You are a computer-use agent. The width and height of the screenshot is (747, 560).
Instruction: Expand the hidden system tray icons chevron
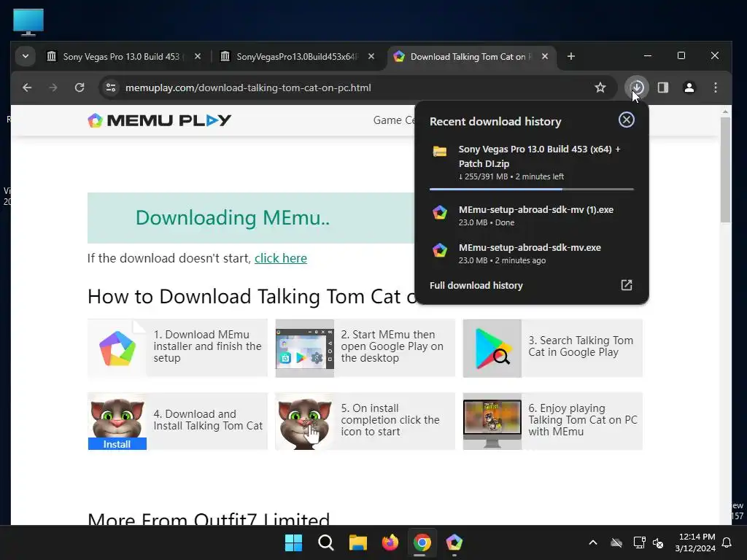tap(593, 542)
